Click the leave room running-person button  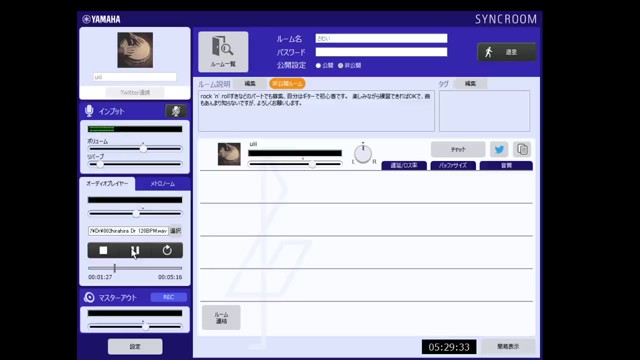507,52
